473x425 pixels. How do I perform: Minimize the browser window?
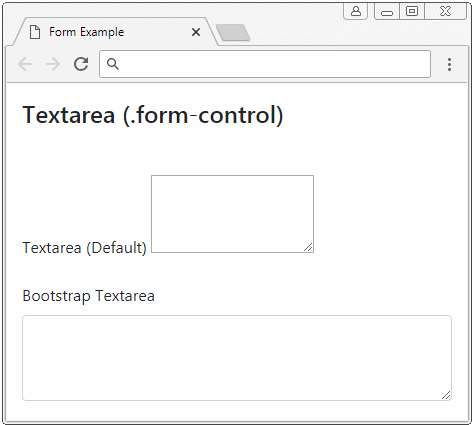pos(387,12)
